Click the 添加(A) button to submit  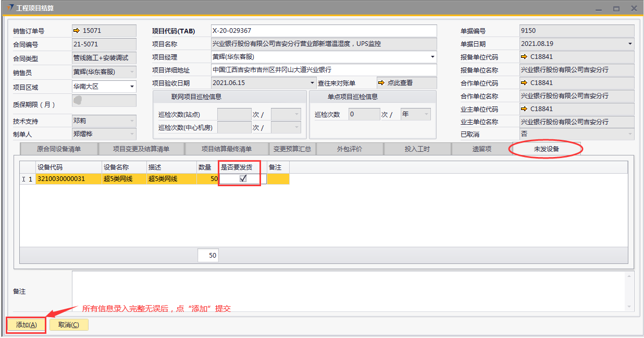pyautogui.click(x=26, y=325)
